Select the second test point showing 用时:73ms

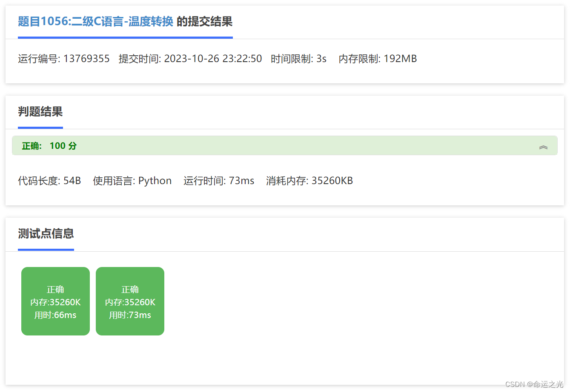click(130, 301)
